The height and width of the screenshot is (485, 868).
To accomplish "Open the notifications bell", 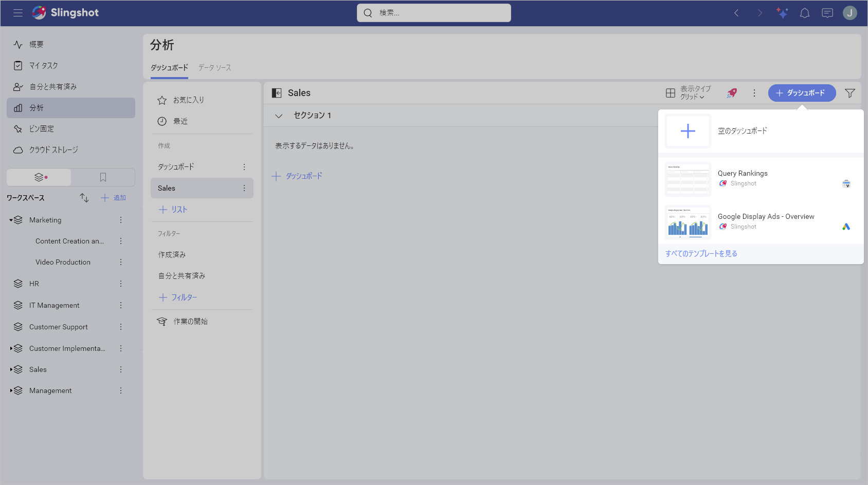I will (x=805, y=13).
